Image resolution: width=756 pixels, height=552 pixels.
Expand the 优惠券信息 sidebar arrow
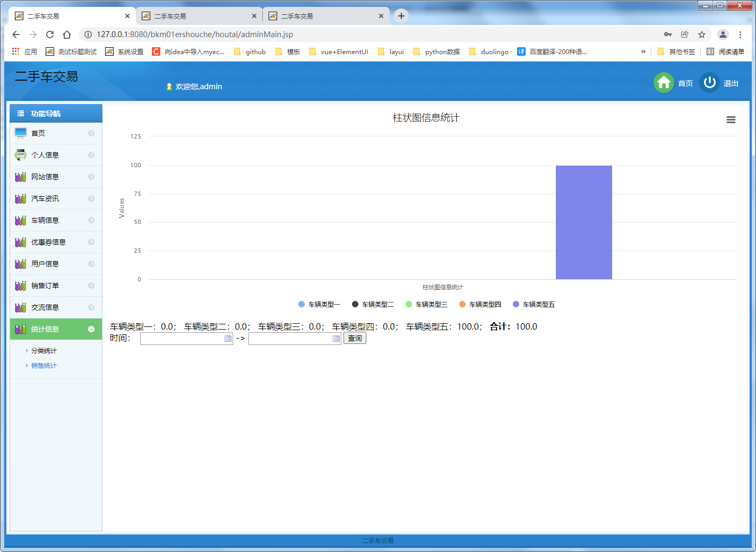pos(91,242)
